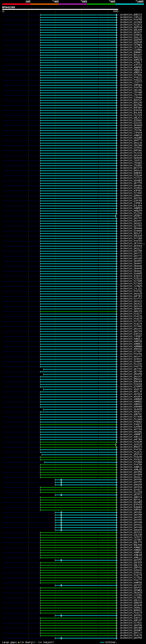Click hit label UniRef100_P08222

pos(131,78)
